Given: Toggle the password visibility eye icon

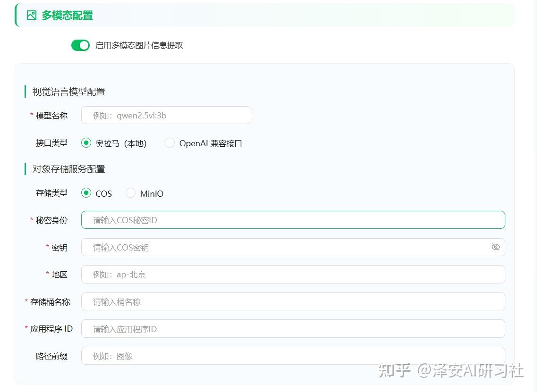Looking at the screenshot, I should point(495,247).
